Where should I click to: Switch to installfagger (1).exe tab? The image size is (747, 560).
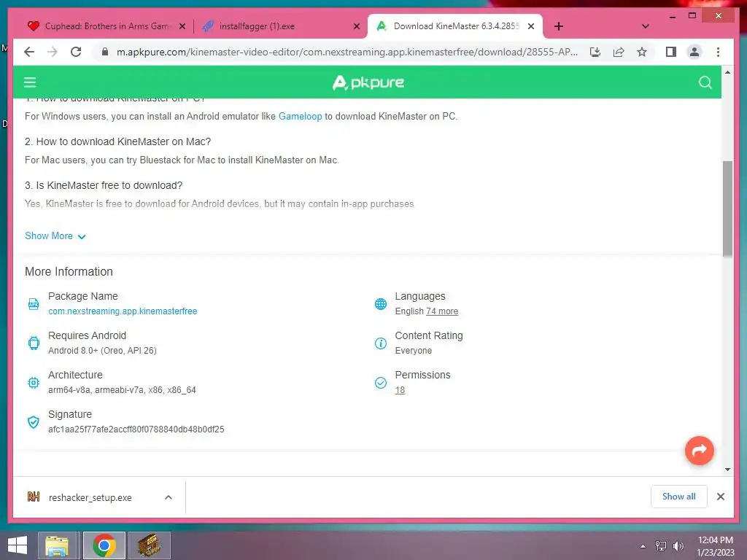(x=280, y=26)
